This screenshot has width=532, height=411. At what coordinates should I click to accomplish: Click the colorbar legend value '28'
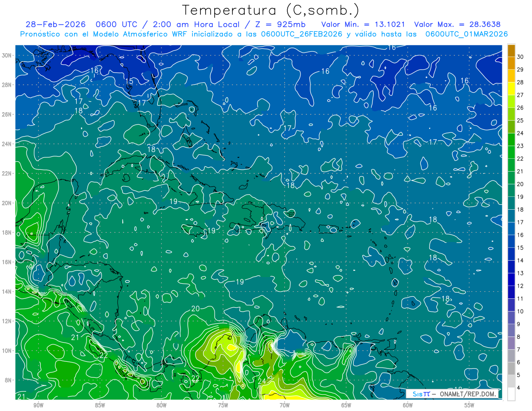pos(520,82)
